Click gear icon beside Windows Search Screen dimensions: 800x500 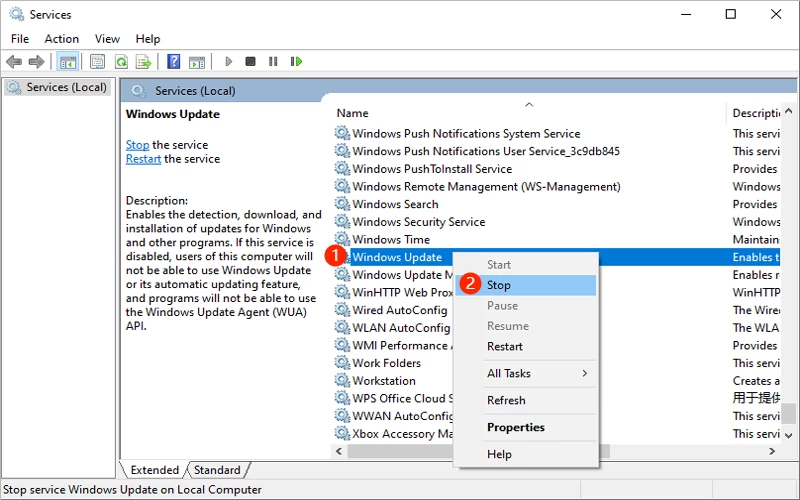point(342,204)
